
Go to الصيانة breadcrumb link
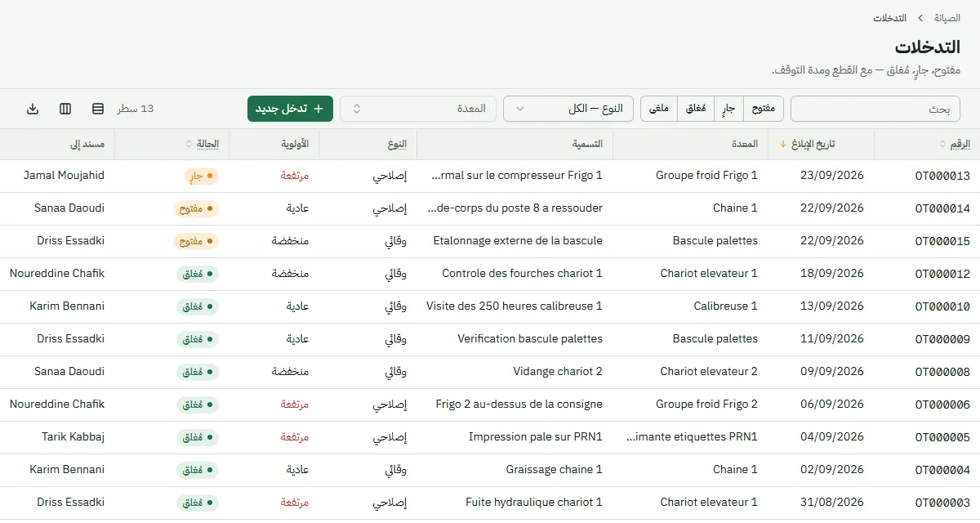(947, 18)
